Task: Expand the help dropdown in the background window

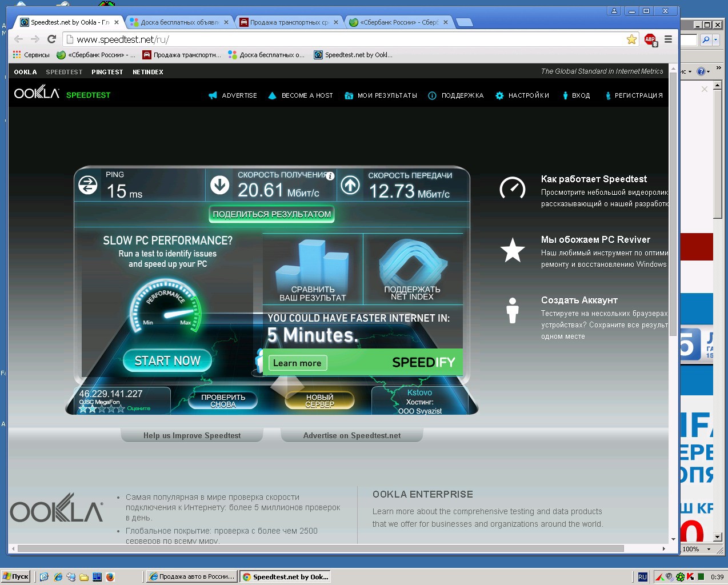Action: click(709, 71)
